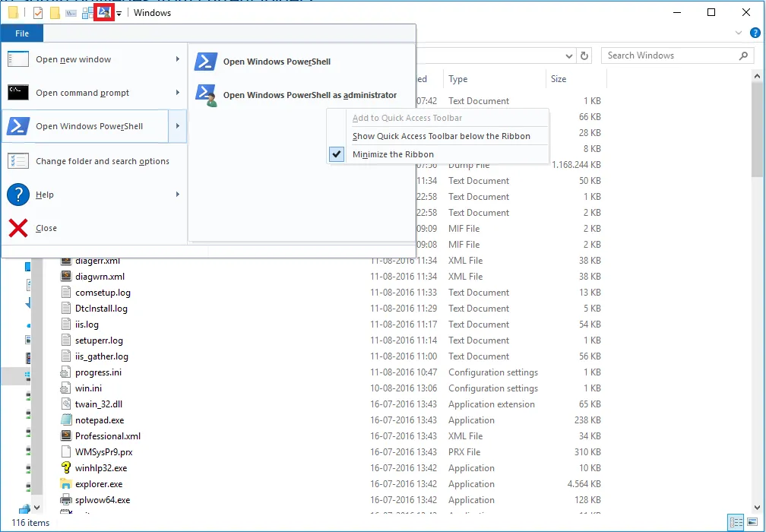Expand the Open command prompt submenu arrow
This screenshot has height=532, width=766.
click(178, 92)
